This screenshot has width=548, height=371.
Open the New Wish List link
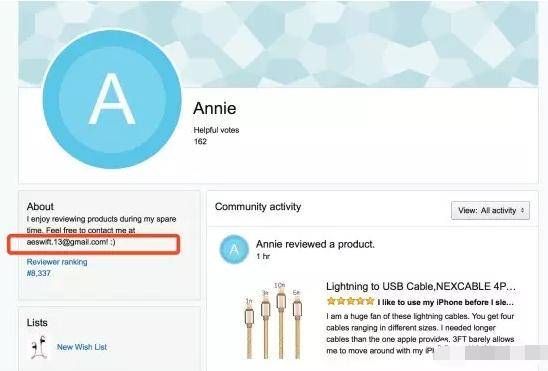click(82, 347)
